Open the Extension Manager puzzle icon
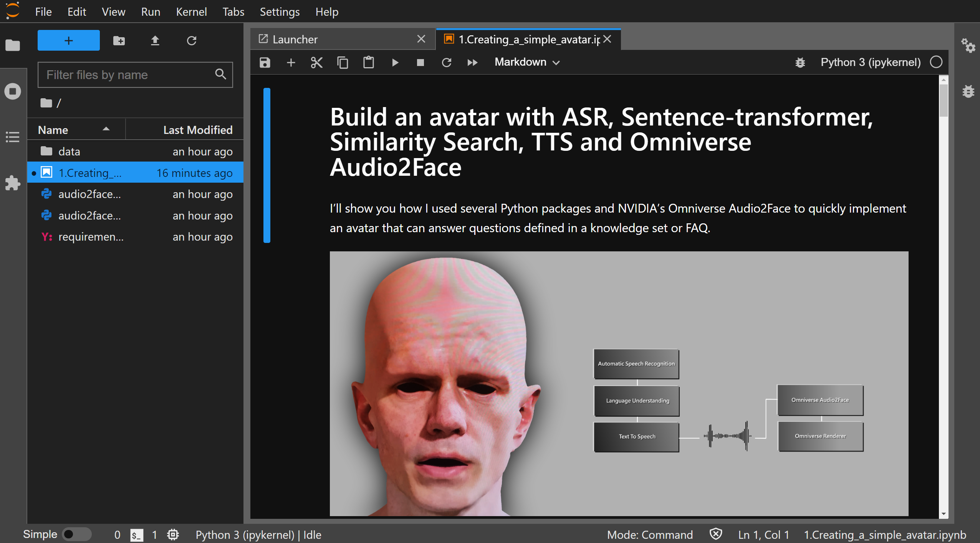The width and height of the screenshot is (980, 543). [13, 183]
